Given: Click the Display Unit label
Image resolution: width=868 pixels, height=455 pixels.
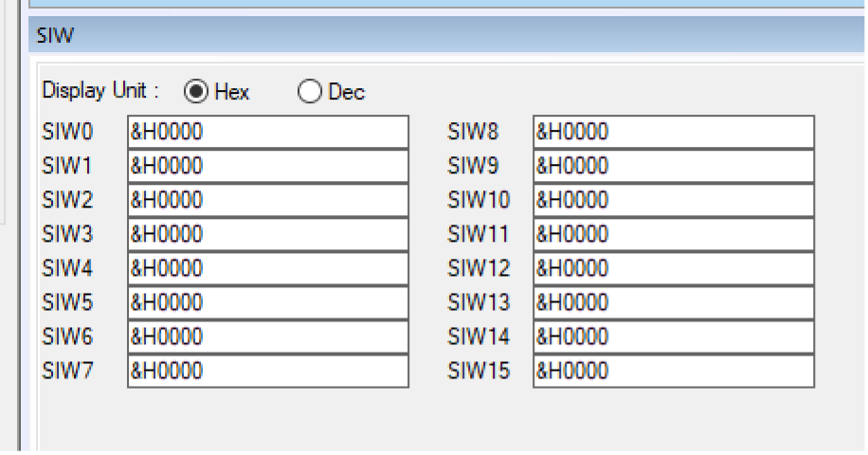Looking at the screenshot, I should (99, 92).
